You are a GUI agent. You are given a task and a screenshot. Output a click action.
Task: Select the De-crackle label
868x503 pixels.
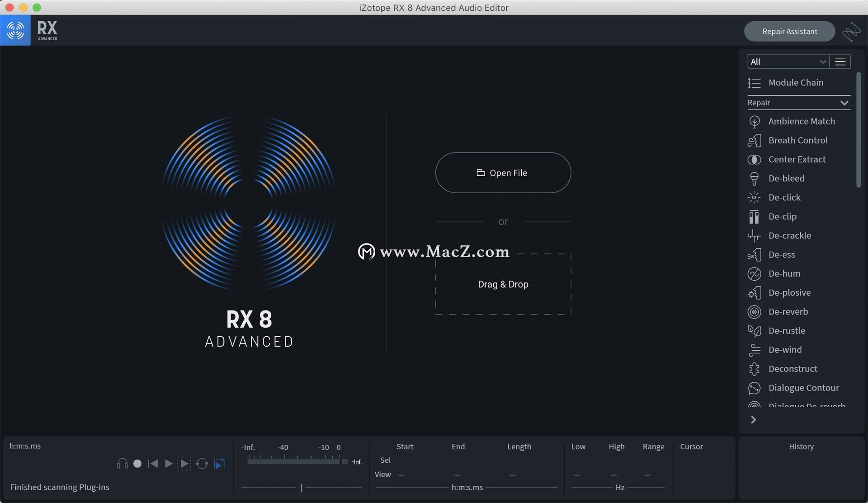click(790, 235)
